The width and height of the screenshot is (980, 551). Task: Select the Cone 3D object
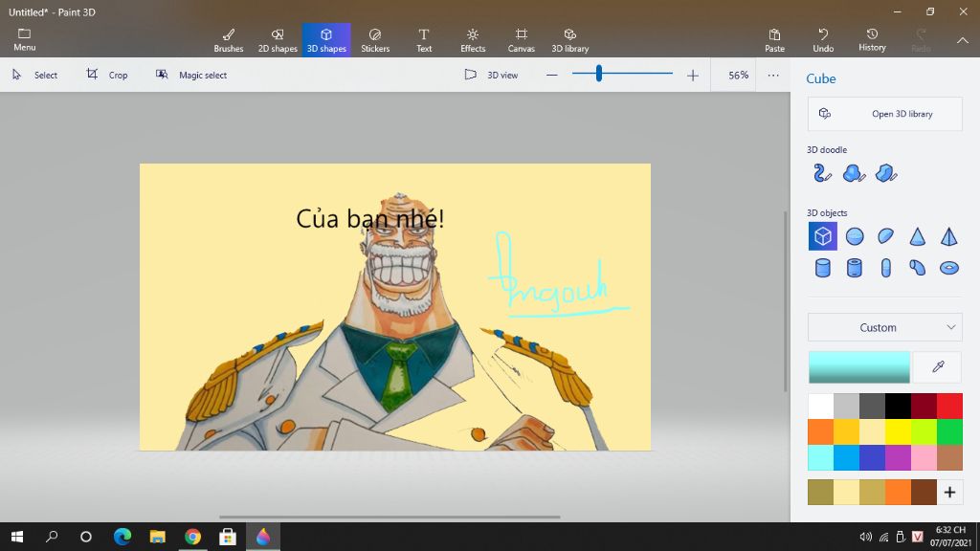coord(918,236)
